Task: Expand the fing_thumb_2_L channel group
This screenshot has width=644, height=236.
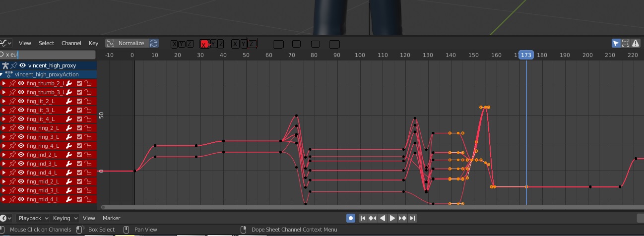Action: tap(4, 83)
